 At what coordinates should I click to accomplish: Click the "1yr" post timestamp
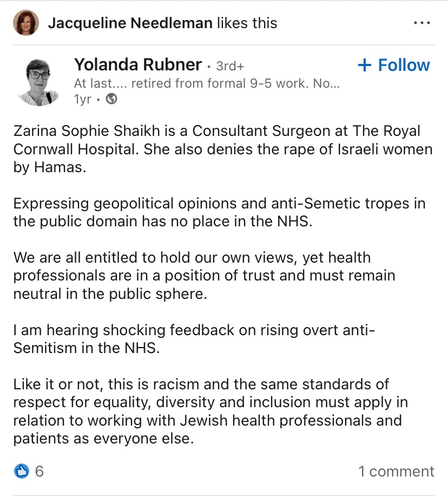[x=82, y=99]
